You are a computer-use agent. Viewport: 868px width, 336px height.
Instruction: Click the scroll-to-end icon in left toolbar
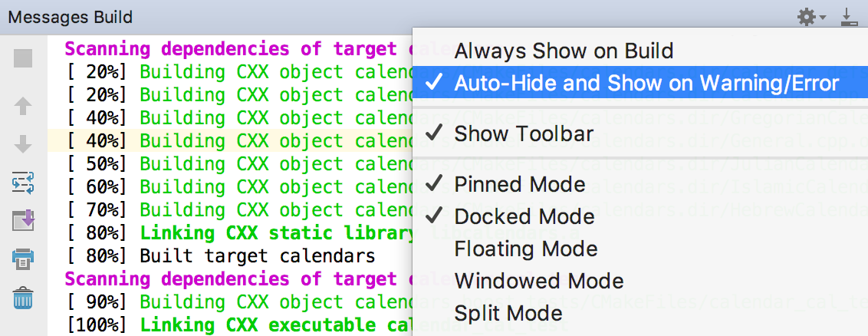click(24, 221)
